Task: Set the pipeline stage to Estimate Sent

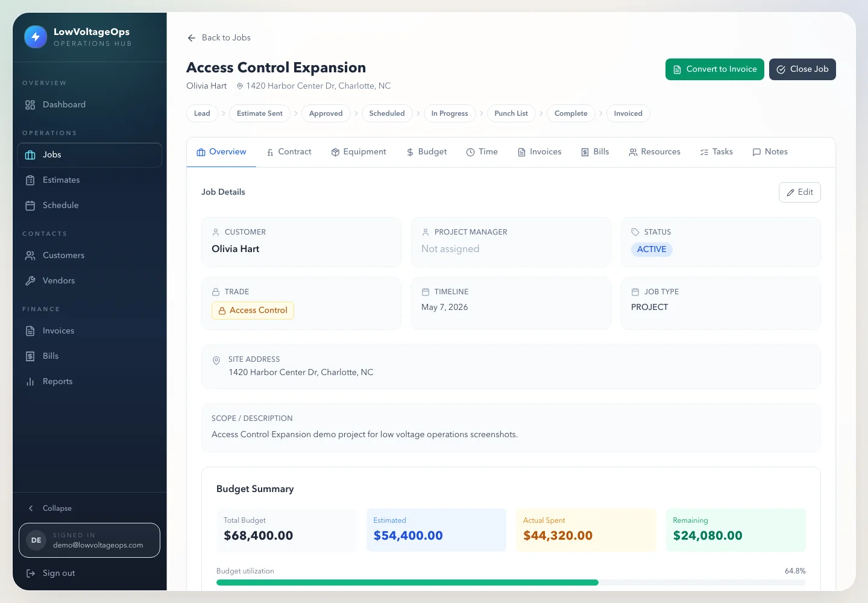Action: tap(260, 113)
